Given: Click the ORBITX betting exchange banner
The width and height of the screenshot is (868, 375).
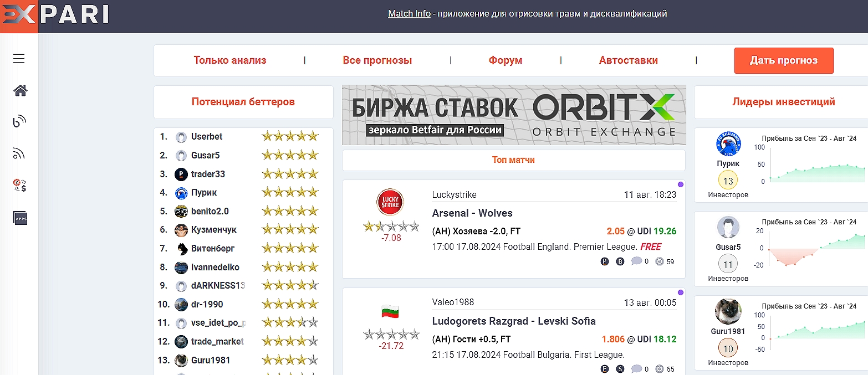Looking at the screenshot, I should (513, 115).
